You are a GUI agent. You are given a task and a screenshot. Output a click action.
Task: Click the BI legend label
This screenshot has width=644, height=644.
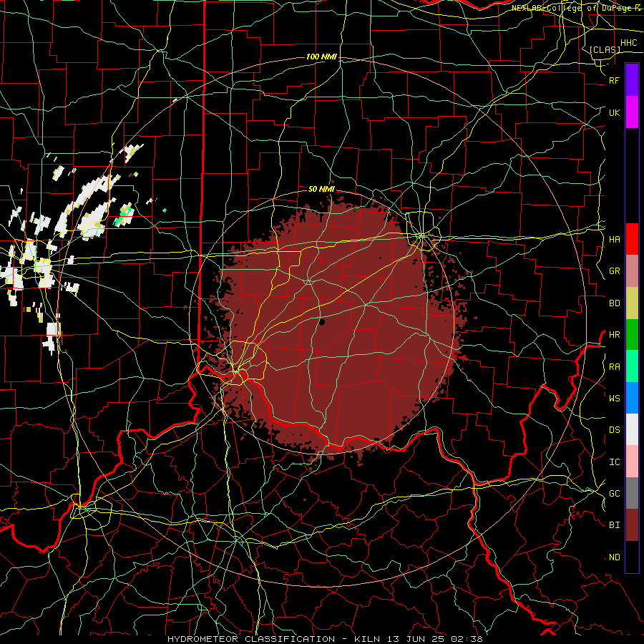click(615, 525)
